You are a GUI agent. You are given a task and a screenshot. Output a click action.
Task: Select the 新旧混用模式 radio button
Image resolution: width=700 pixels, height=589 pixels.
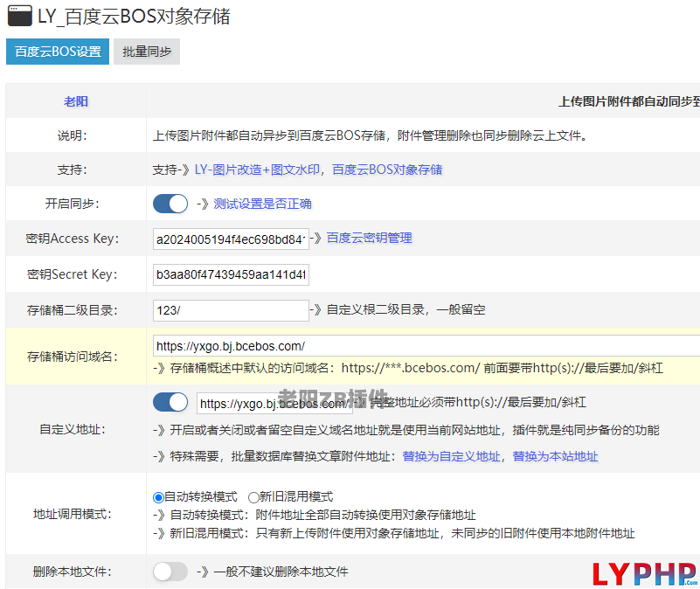click(x=253, y=497)
